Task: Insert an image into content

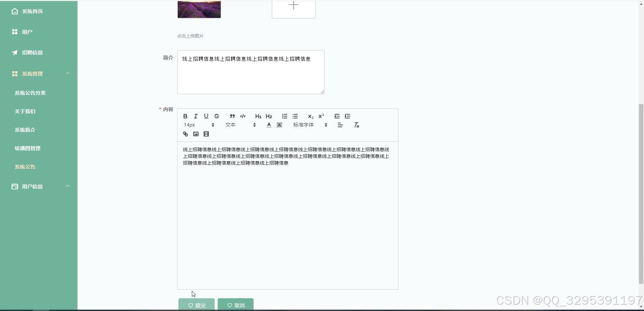Action: click(196, 134)
